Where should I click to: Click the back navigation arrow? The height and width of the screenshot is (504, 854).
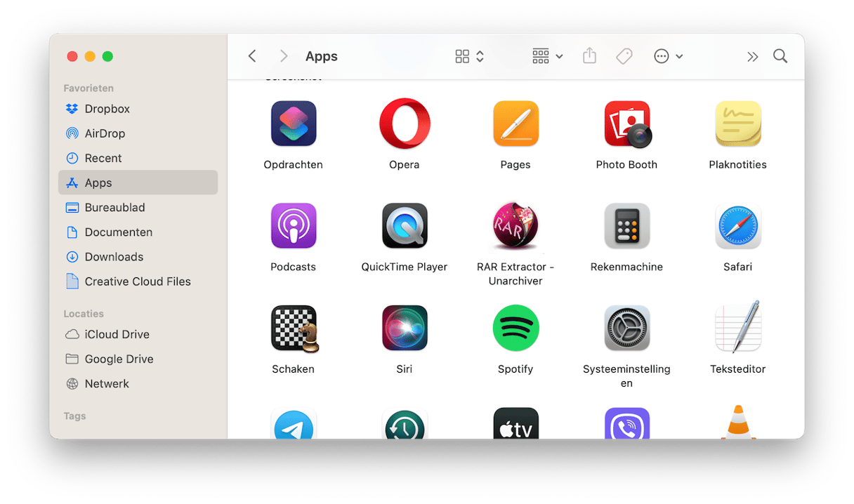(x=252, y=57)
